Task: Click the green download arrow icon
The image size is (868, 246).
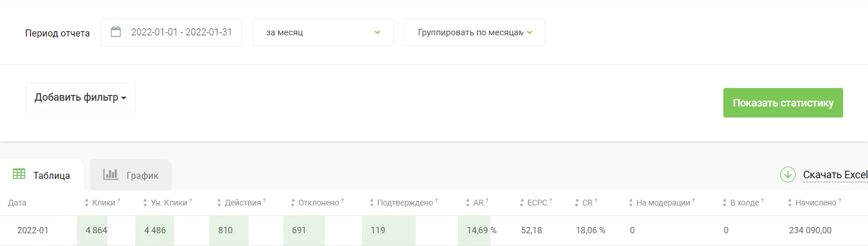Action: [788, 174]
